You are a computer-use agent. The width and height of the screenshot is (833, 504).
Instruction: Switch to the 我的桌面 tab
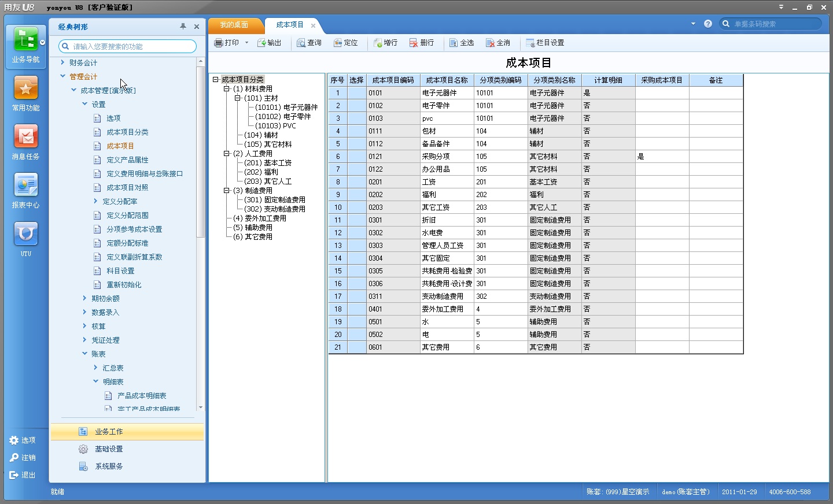click(234, 25)
